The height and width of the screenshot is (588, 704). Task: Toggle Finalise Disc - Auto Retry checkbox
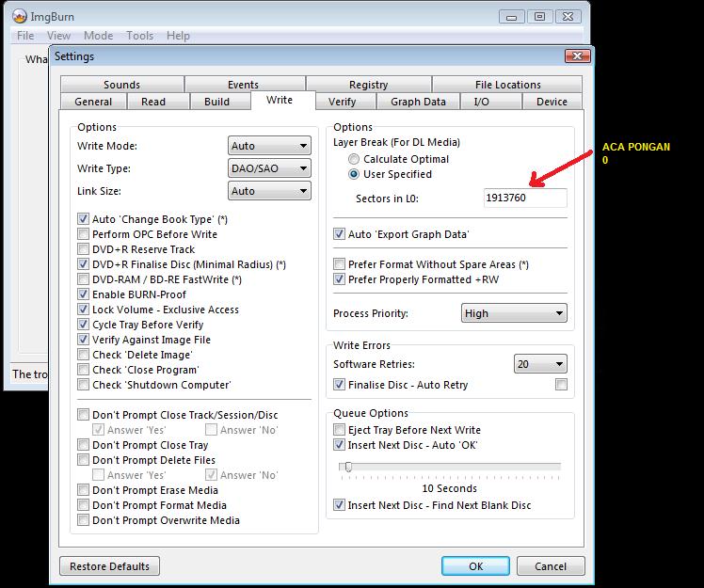339,384
